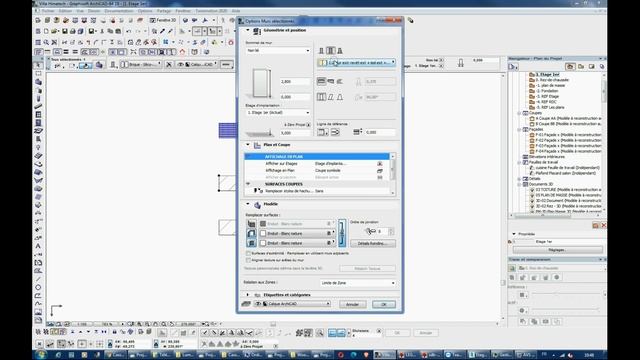Image resolution: width=640 pixels, height=360 pixels.
Task: Click the reference line offset field
Action: click(380, 132)
